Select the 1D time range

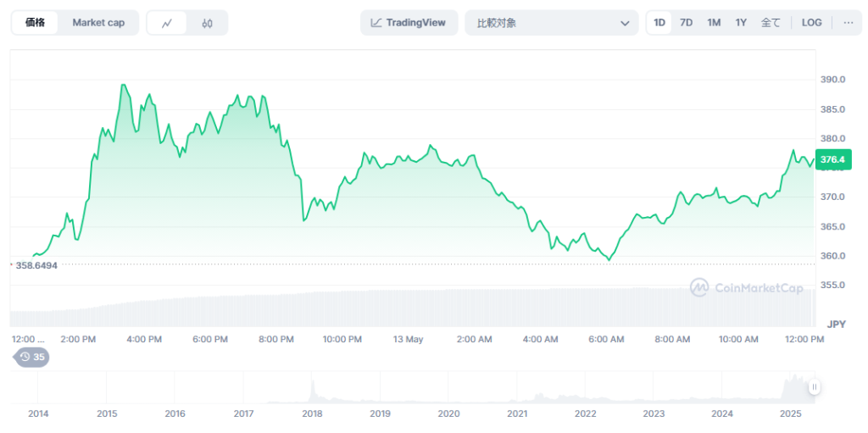pos(659,23)
